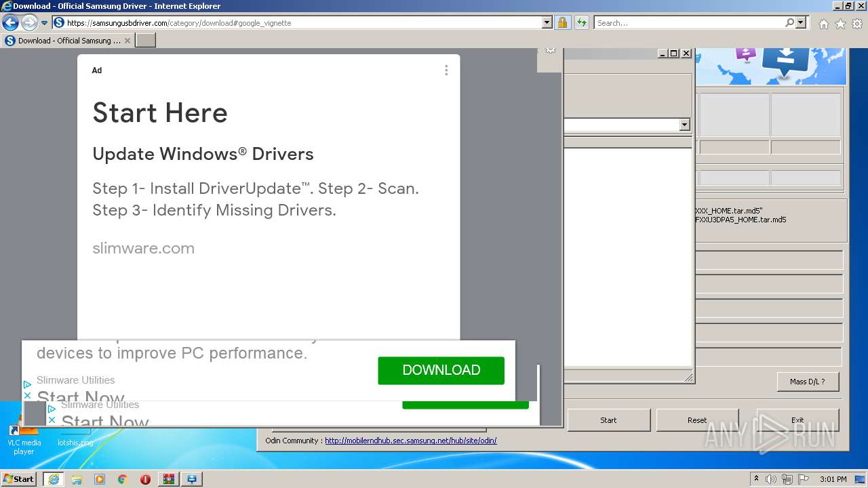This screenshot has width=868, height=488.
Task: Maximize the inner Odin dialog window
Action: point(673,54)
